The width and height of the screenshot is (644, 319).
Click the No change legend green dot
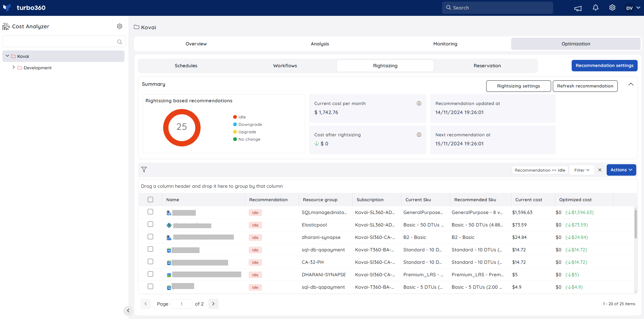pyautogui.click(x=235, y=139)
